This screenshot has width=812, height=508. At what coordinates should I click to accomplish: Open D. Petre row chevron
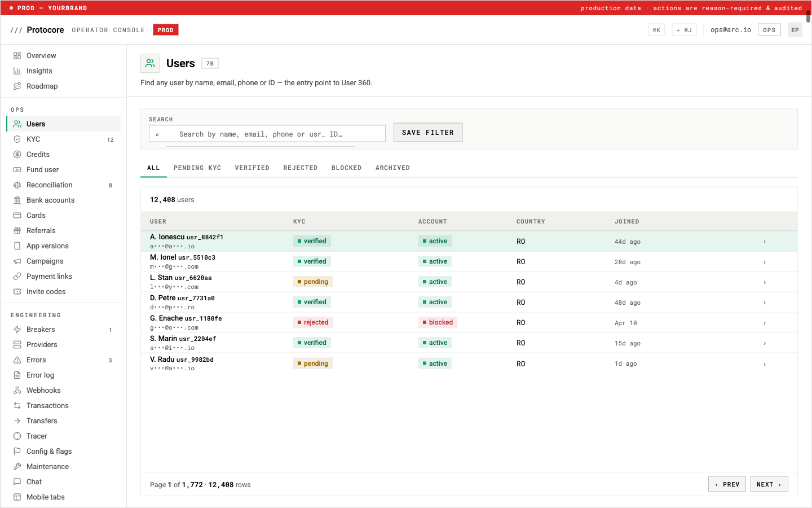[765, 303]
